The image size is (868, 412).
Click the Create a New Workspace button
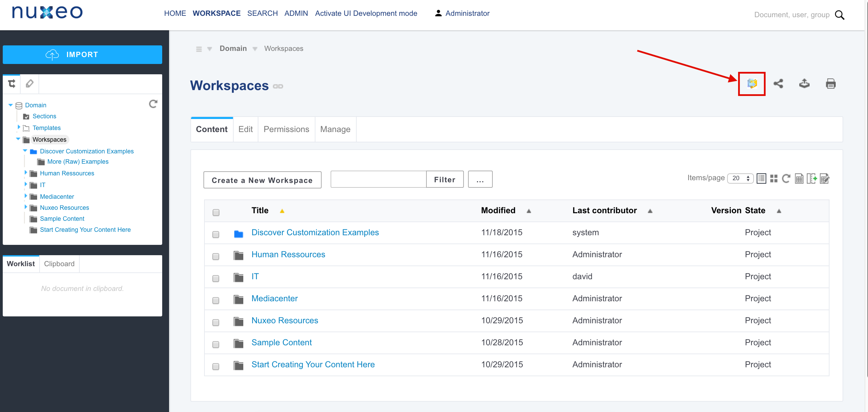click(x=262, y=180)
